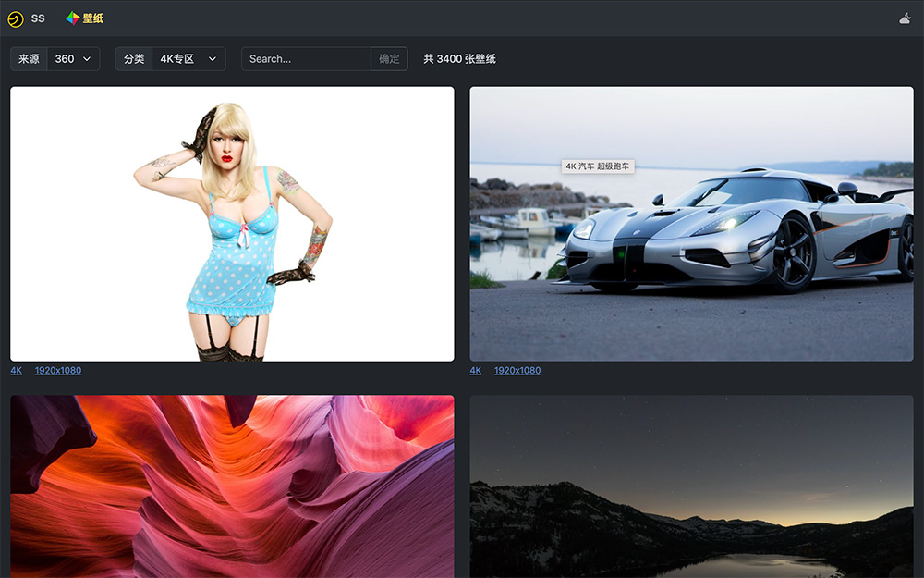
Task: Select 1920x1080 link under the sports car
Action: coord(517,371)
